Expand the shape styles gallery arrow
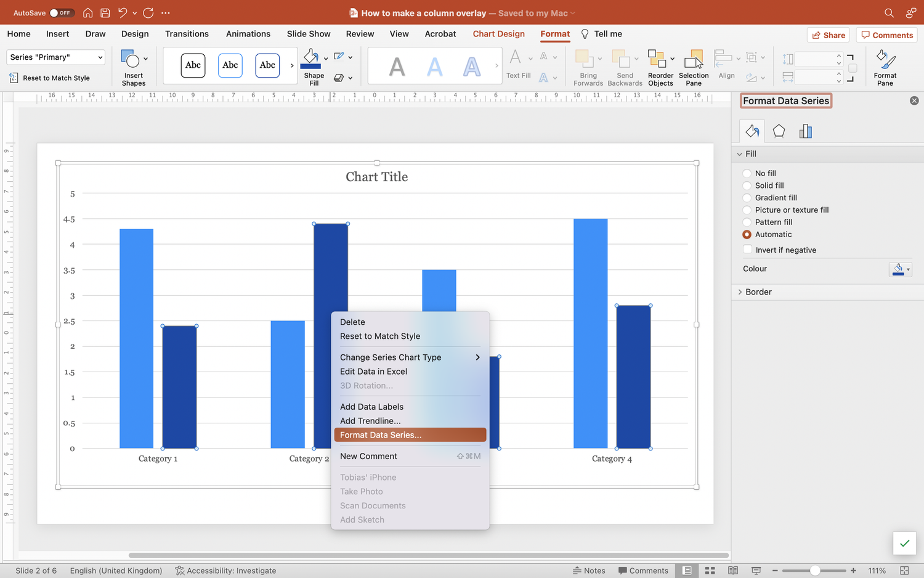This screenshot has height=578, width=924. pos(292,65)
